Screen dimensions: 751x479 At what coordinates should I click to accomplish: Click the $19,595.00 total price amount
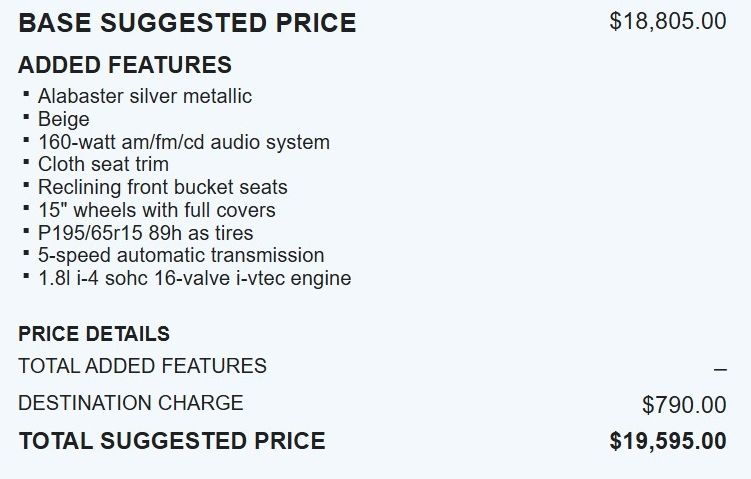click(x=667, y=441)
